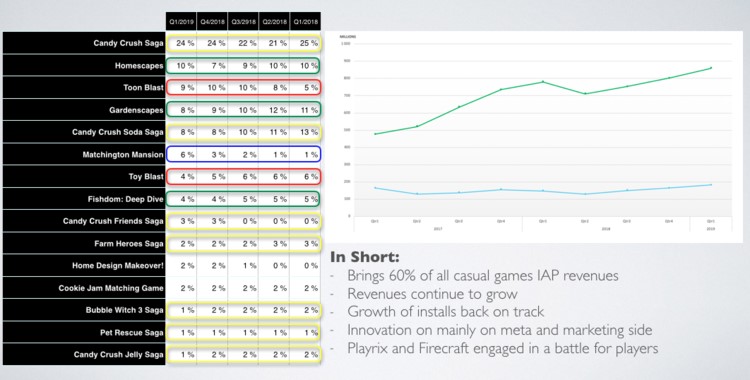Select the Farm Heroes Saga label

click(129, 244)
